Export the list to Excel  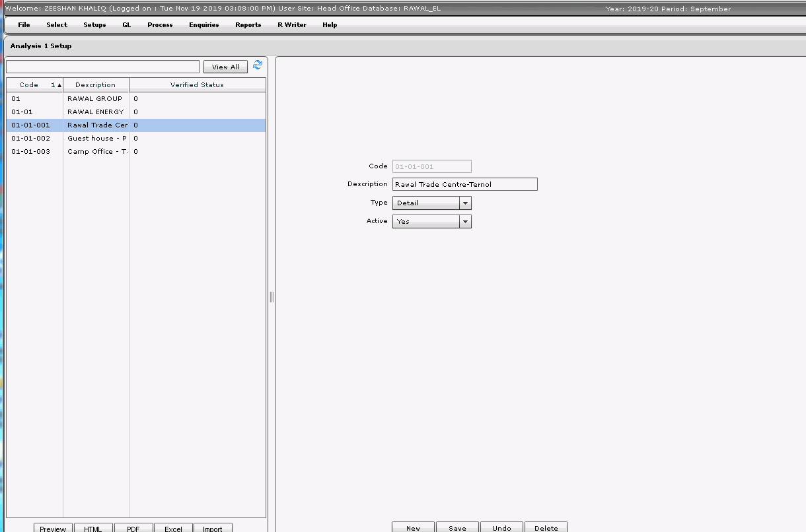click(173, 528)
